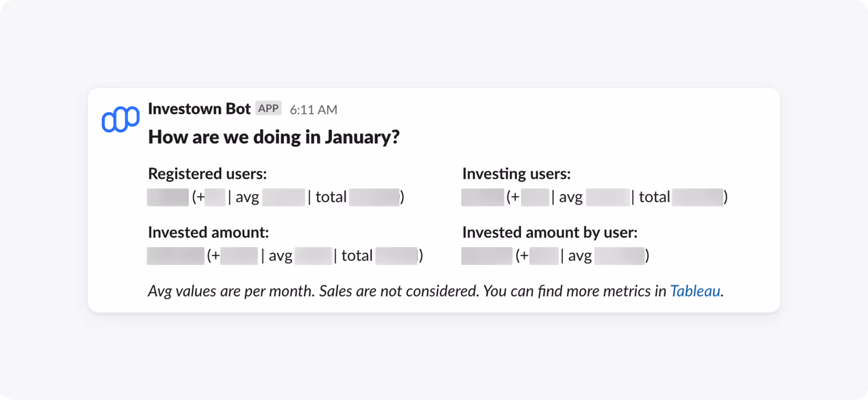Click blurred first value, Invested amount by user
868x400 pixels.
click(486, 256)
